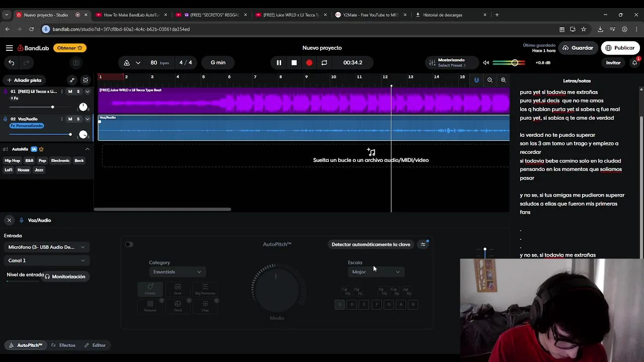Adjust track 02 volume slider
This screenshot has height=362, width=644.
[40, 134]
